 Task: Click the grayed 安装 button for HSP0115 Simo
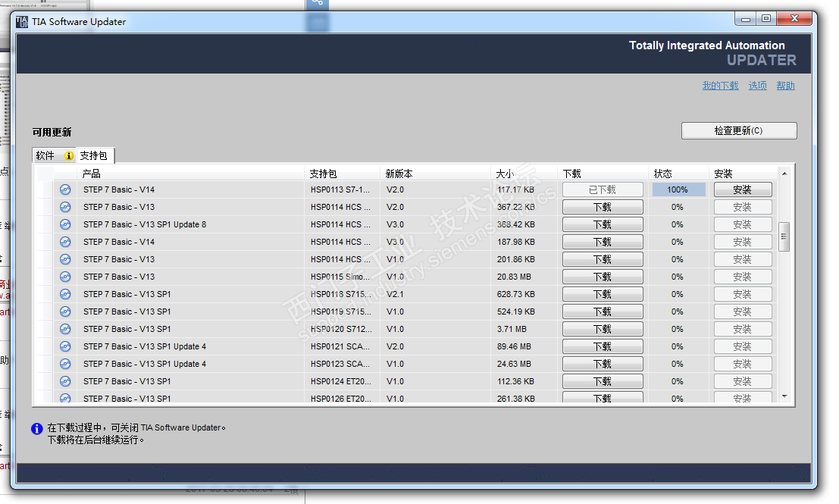[743, 277]
